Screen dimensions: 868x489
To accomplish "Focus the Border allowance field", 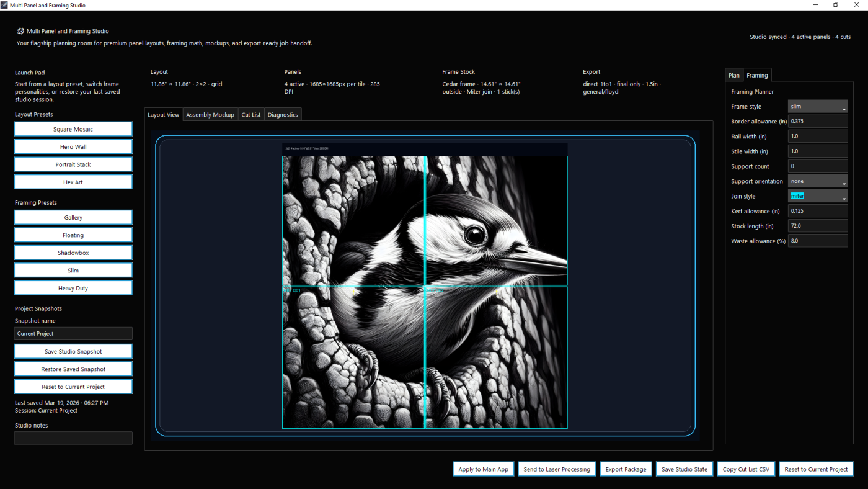I will (x=817, y=122).
